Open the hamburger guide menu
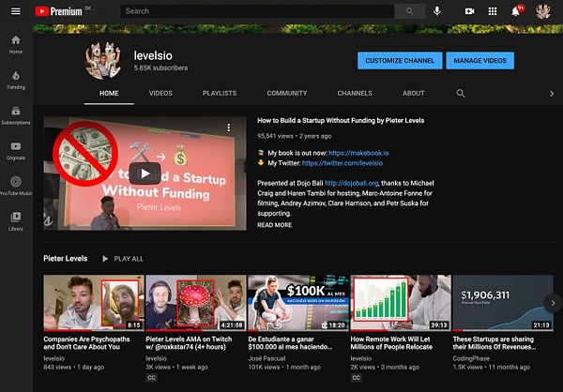Screen dimensions: 563x392 pos(16,11)
